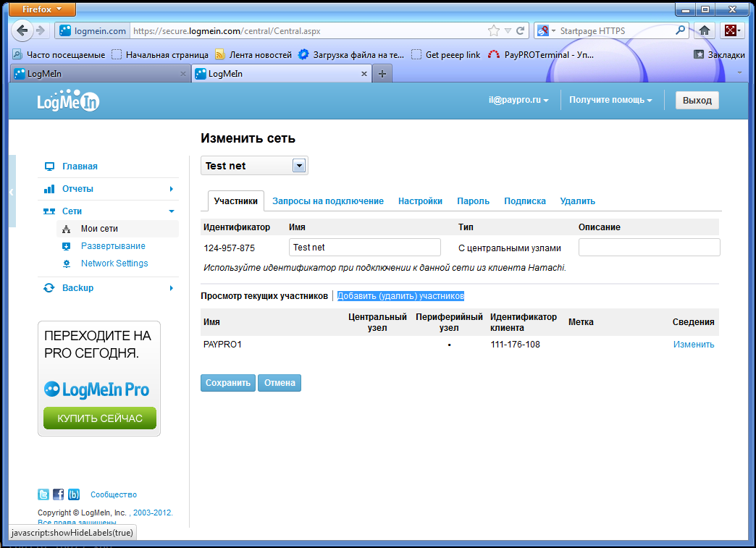The width and height of the screenshot is (756, 548).
Task: Click the Twitter icon in footer
Action: pyautogui.click(x=43, y=495)
